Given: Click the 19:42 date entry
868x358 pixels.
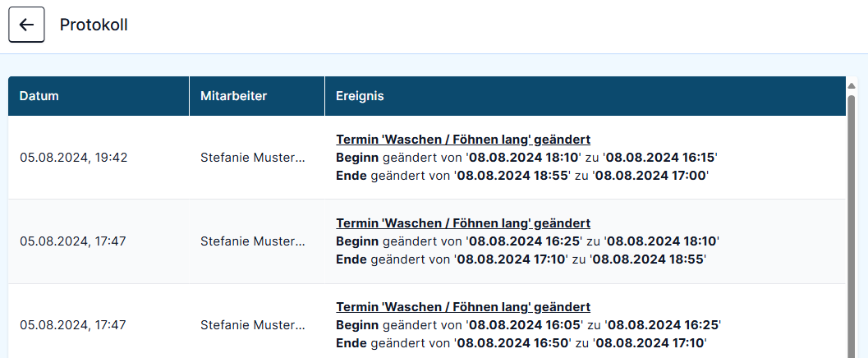Looking at the screenshot, I should tap(74, 158).
